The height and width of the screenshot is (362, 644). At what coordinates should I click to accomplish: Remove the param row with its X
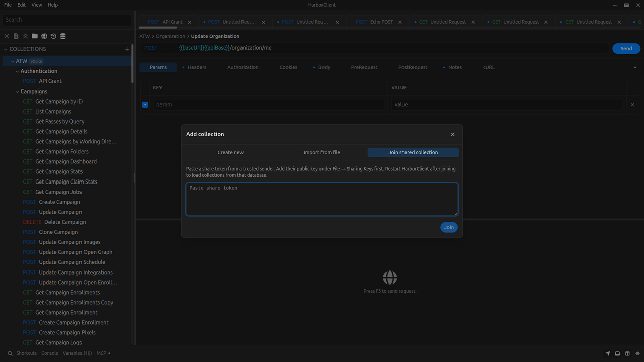pyautogui.click(x=632, y=105)
